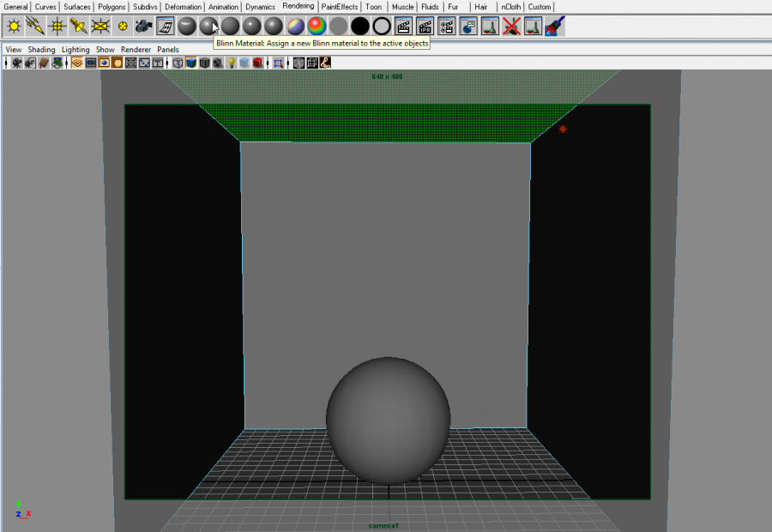Open the IPR render shelf icon

coord(425,27)
